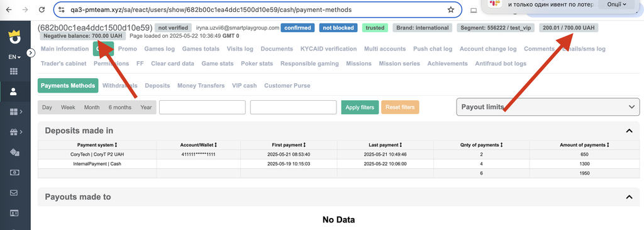644x230 pixels.
Task: Open the dice games icon in sidebar
Action: click(14, 152)
